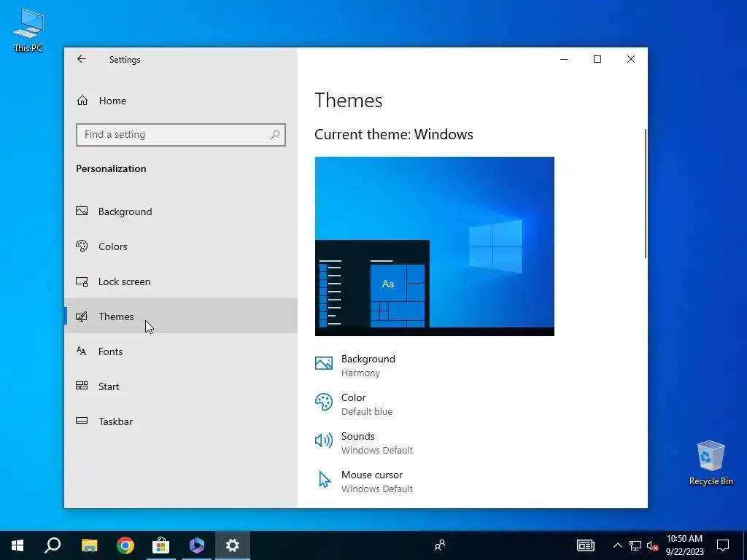
Task: Click the Settings gear on the taskbar
Action: 233,545
